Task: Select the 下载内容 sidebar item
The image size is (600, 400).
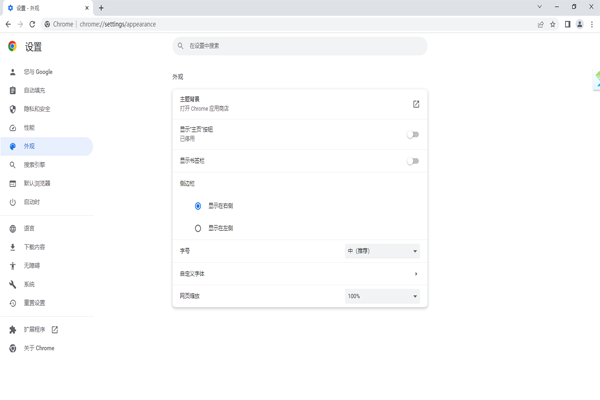Action: 35,247
